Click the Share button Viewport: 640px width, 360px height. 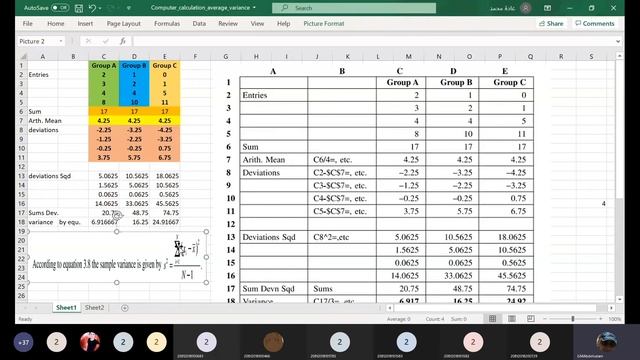coord(551,24)
